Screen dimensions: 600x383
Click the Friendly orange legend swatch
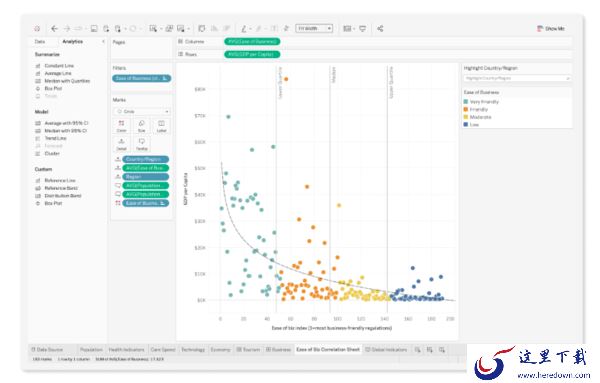(x=466, y=109)
